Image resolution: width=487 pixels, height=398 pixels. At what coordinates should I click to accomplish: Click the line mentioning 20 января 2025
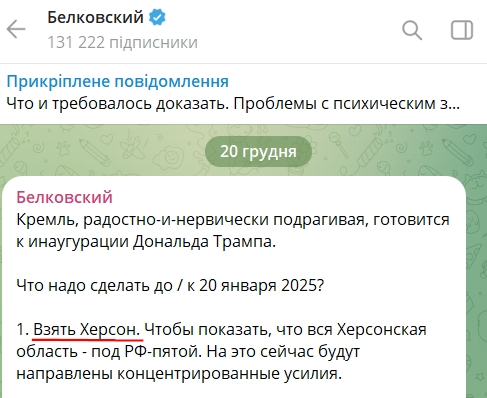(x=170, y=285)
